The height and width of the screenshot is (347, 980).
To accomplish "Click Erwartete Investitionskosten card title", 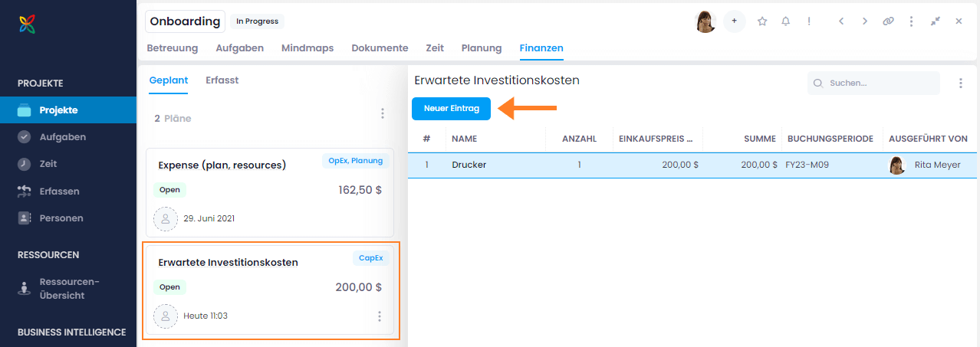I will (x=228, y=262).
